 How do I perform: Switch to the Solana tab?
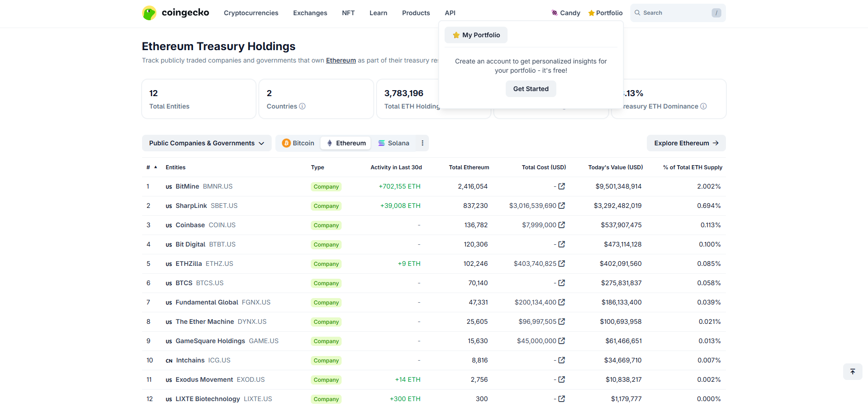(x=394, y=143)
